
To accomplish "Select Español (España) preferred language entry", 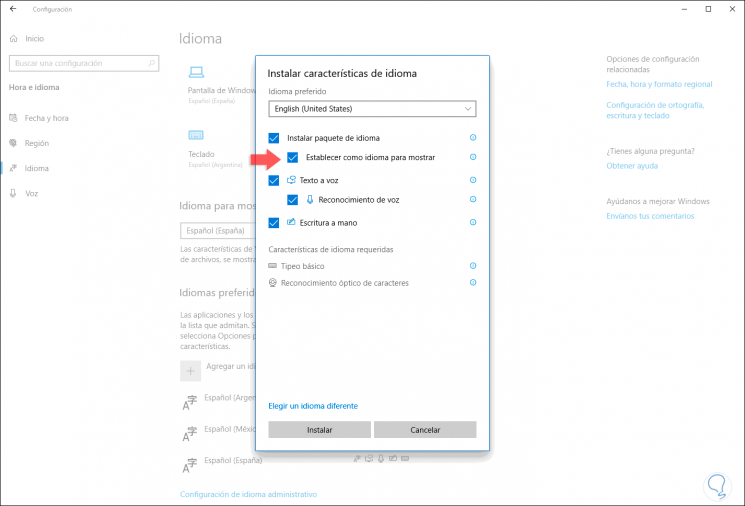I will tap(222, 464).
